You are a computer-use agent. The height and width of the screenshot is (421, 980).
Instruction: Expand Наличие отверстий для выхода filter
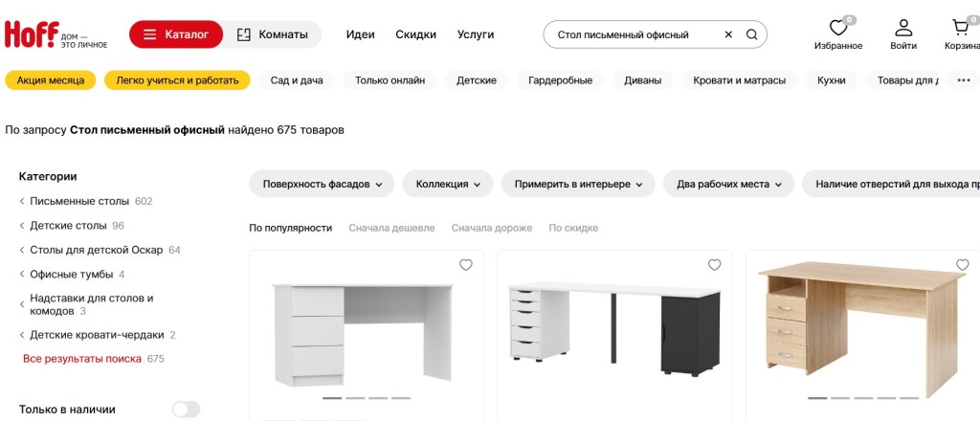[891, 184]
